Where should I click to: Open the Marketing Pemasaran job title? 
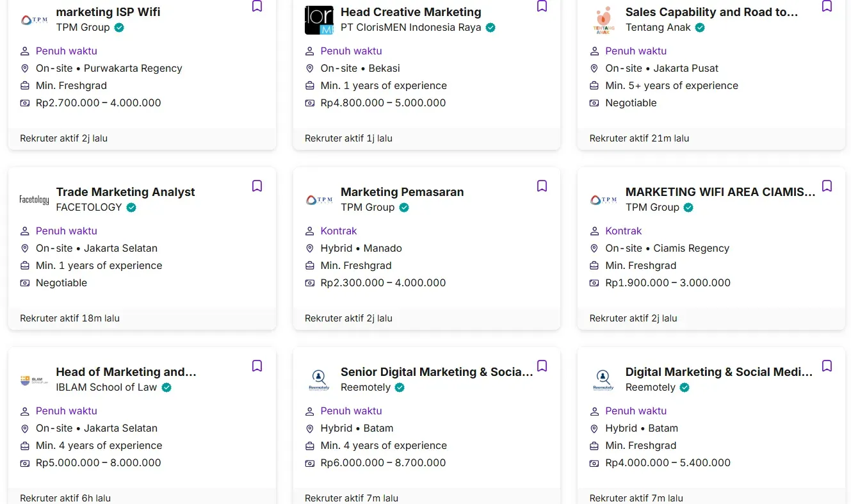tap(402, 192)
